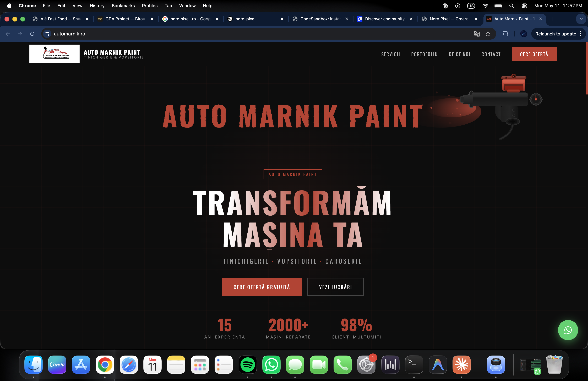Translate this page icon
Image resolution: width=588 pixels, height=381 pixels.
click(x=477, y=34)
